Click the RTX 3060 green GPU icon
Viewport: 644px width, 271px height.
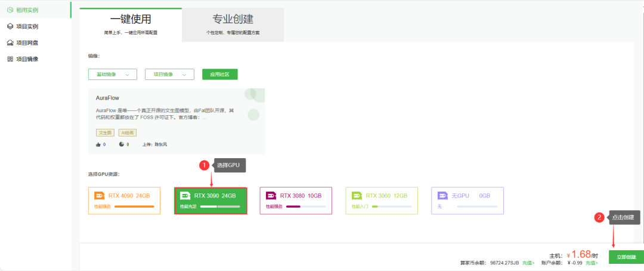357,196
